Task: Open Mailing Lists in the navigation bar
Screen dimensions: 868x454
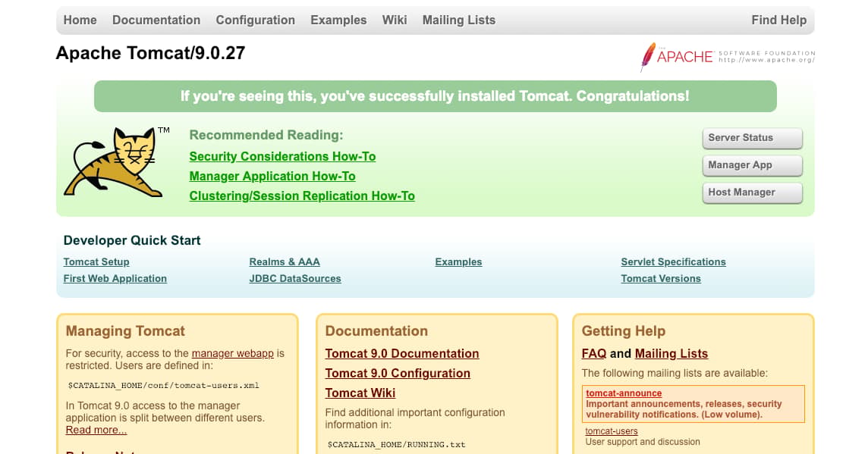Action: point(459,20)
